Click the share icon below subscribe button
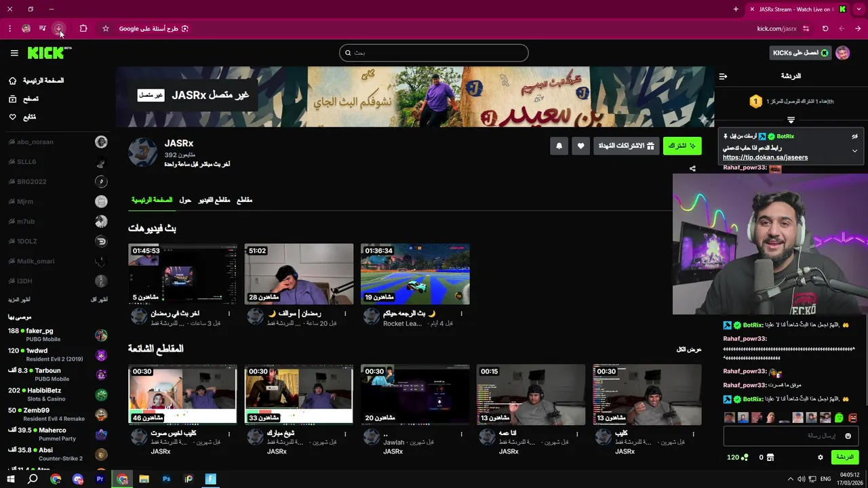Image resolution: width=868 pixels, height=488 pixels. click(x=692, y=169)
